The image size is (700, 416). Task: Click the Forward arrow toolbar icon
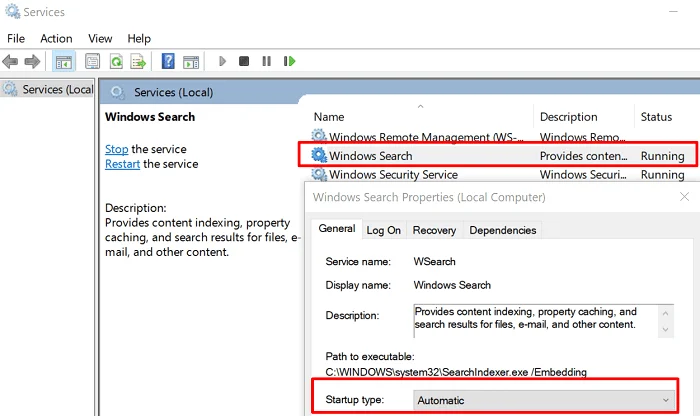(x=32, y=61)
